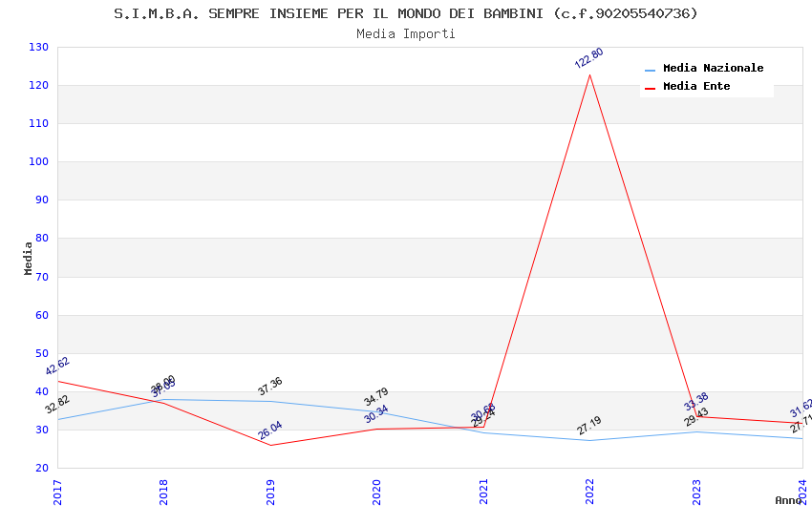Click the Anno axis label
The image size is (812, 525).
[788, 500]
